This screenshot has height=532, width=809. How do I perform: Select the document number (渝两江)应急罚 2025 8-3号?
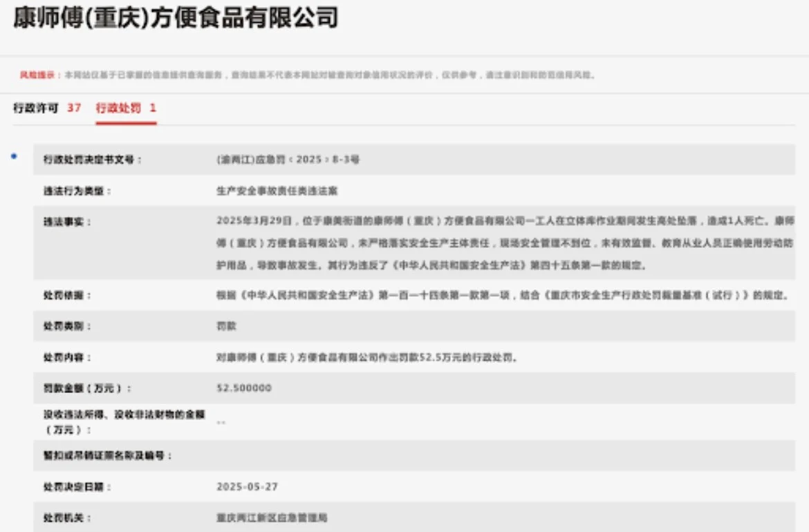pyautogui.click(x=288, y=160)
